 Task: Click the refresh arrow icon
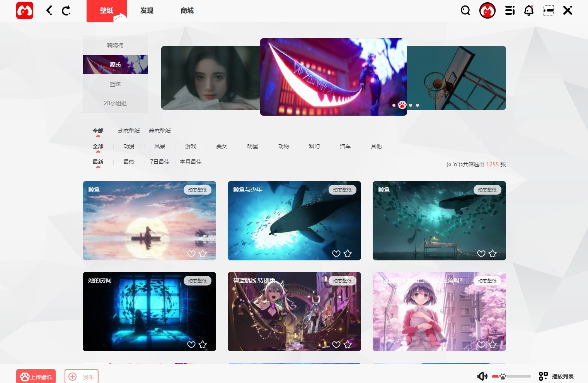tap(66, 10)
